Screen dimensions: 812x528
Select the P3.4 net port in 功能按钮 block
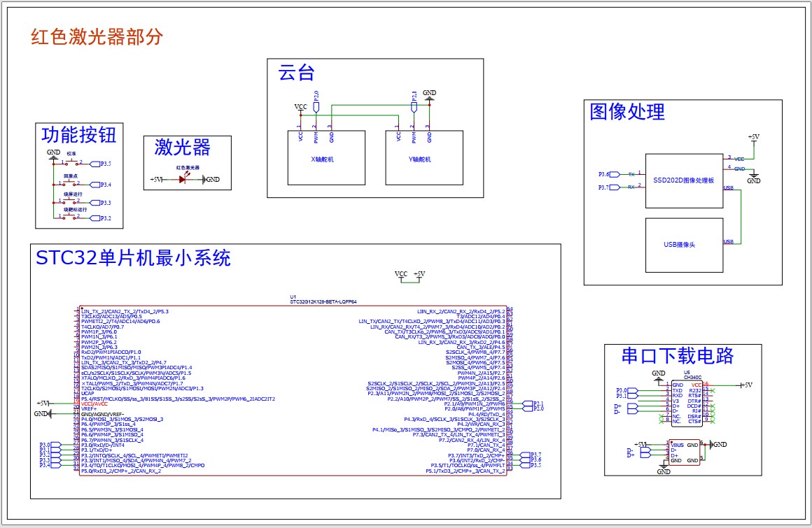coord(101,185)
